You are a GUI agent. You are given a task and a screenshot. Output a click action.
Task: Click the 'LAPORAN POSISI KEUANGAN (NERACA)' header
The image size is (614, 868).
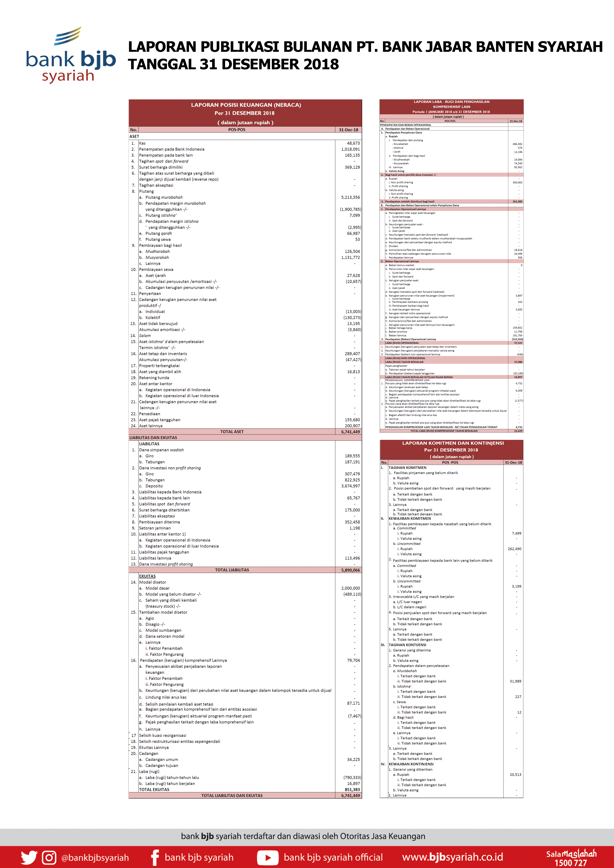pyautogui.click(x=246, y=105)
